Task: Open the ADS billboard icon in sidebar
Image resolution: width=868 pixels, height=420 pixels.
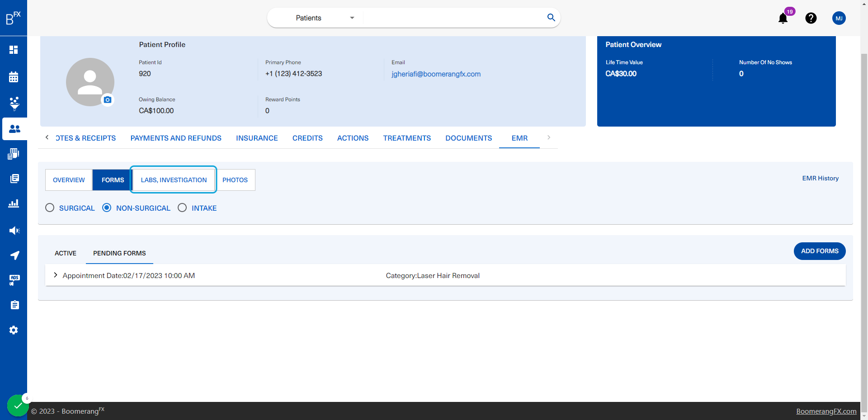Action: (x=14, y=280)
